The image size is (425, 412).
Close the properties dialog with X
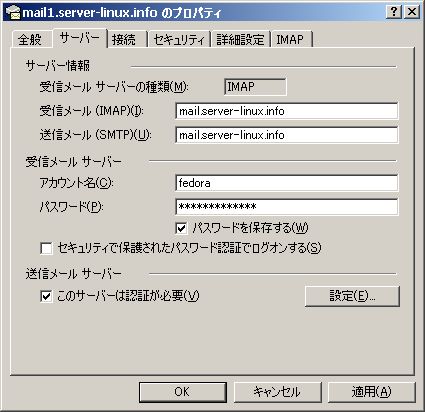tap(412, 12)
